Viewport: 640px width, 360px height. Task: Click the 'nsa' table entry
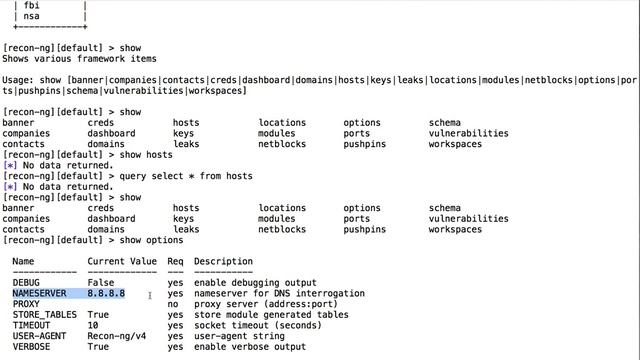coord(31,16)
